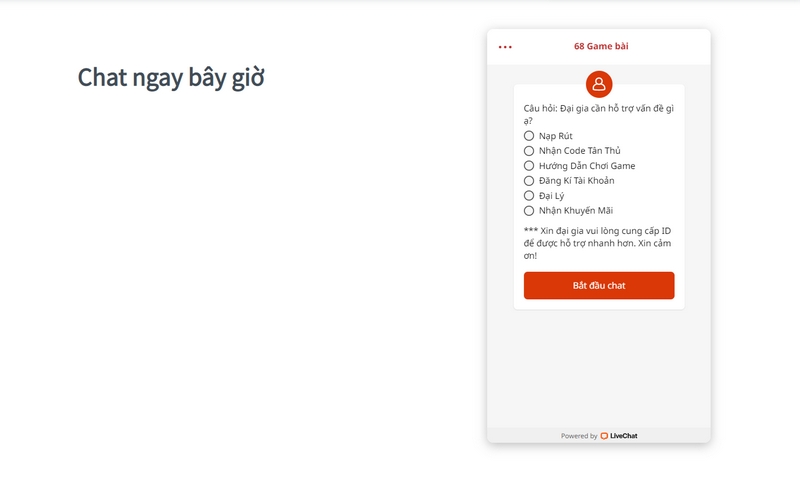The image size is (800, 487).
Task: Select the Nạp Rút radio button
Action: coord(529,136)
